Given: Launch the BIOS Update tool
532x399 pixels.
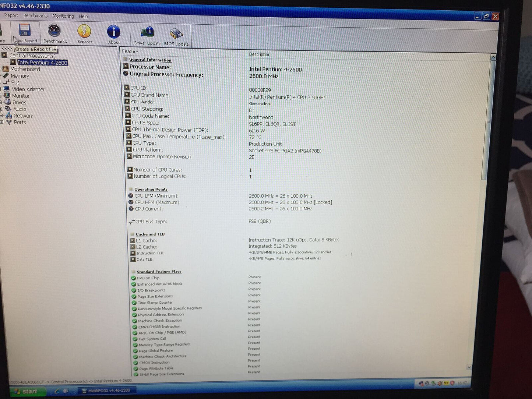Looking at the screenshot, I should (176, 33).
